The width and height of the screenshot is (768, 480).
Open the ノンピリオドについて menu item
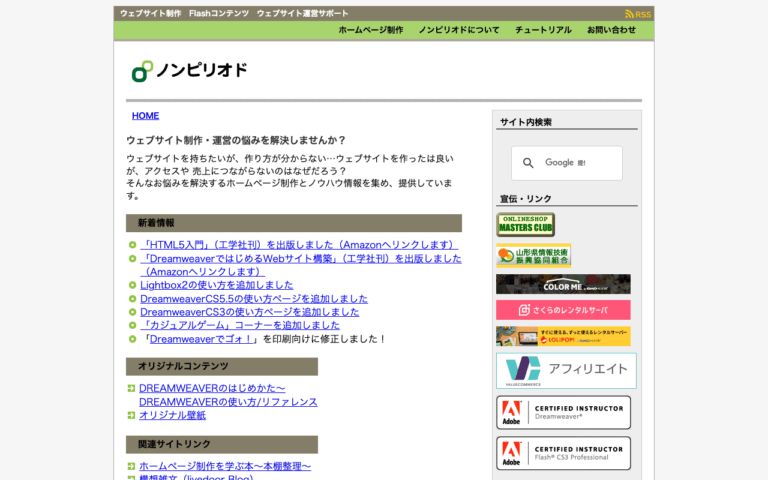tap(459, 30)
